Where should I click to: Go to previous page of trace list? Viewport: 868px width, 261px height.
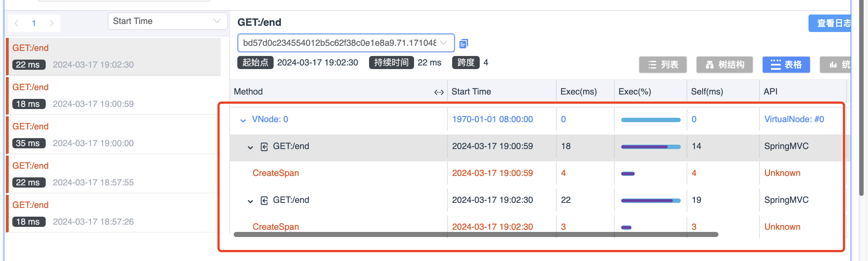[x=16, y=23]
